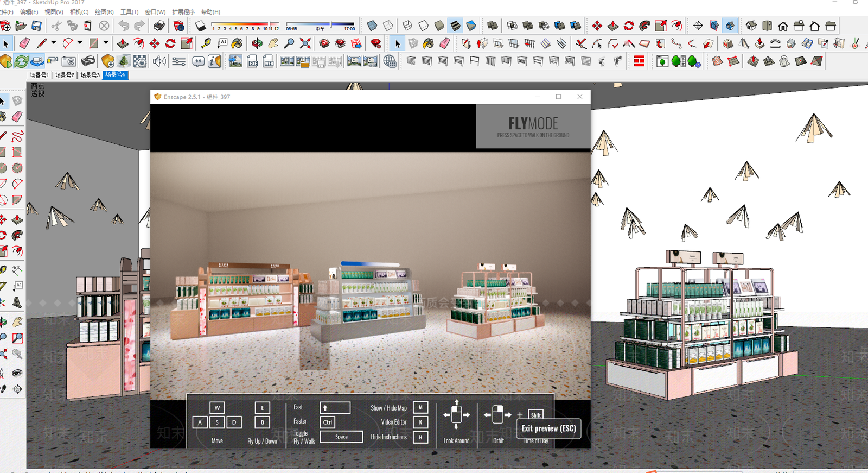Expand the Line tool dropdown arrow
This screenshot has width=868, height=473.
click(x=53, y=43)
